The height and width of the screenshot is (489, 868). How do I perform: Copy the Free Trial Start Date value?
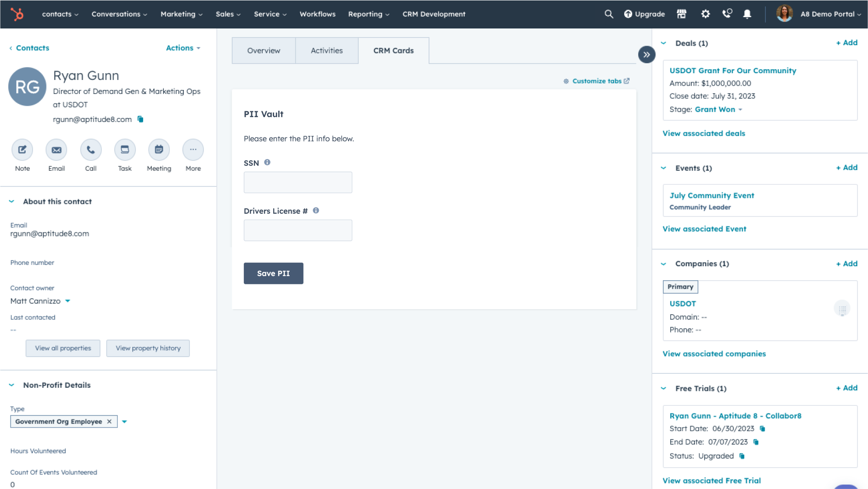762,429
